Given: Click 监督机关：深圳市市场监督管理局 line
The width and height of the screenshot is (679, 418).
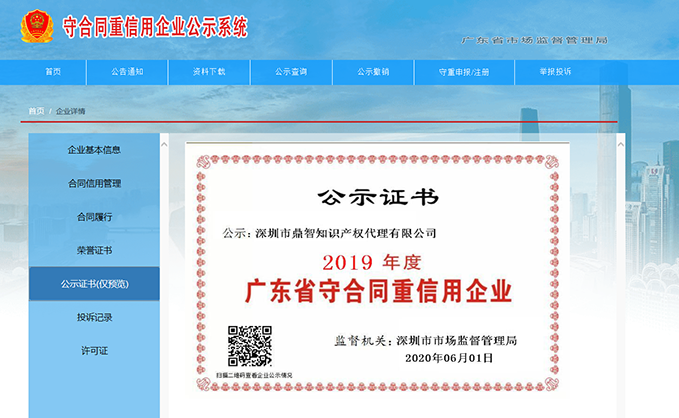Looking at the screenshot, I should (426, 341).
